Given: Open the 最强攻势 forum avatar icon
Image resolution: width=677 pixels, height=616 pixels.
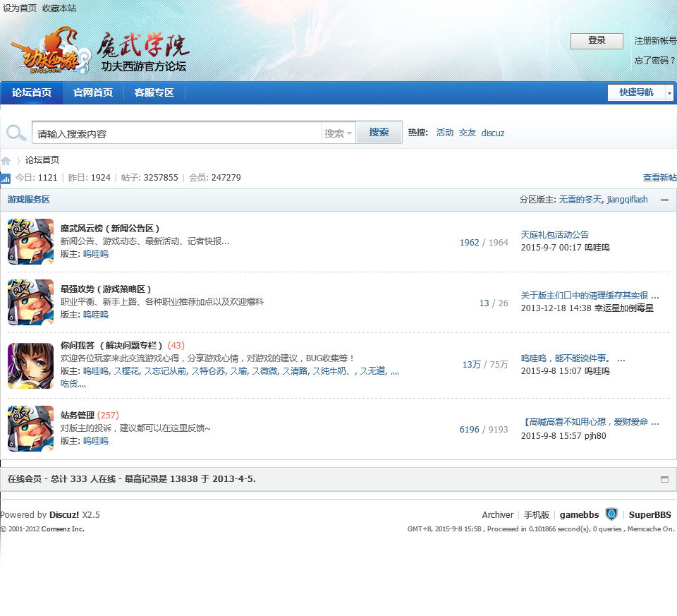Looking at the screenshot, I should pyautogui.click(x=30, y=302).
